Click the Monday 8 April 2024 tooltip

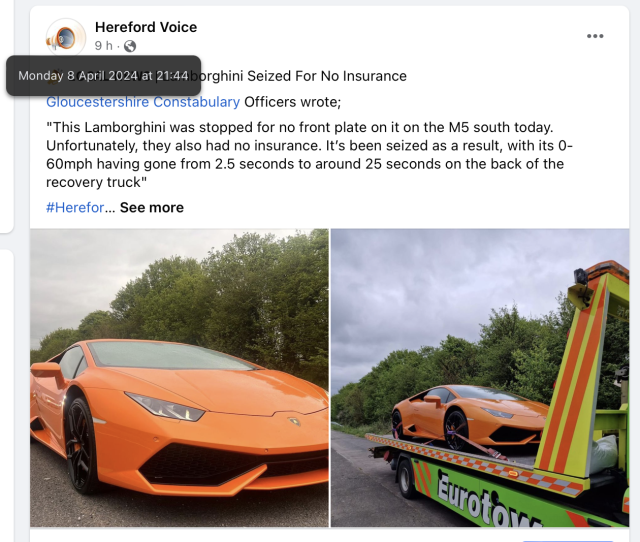(103, 76)
